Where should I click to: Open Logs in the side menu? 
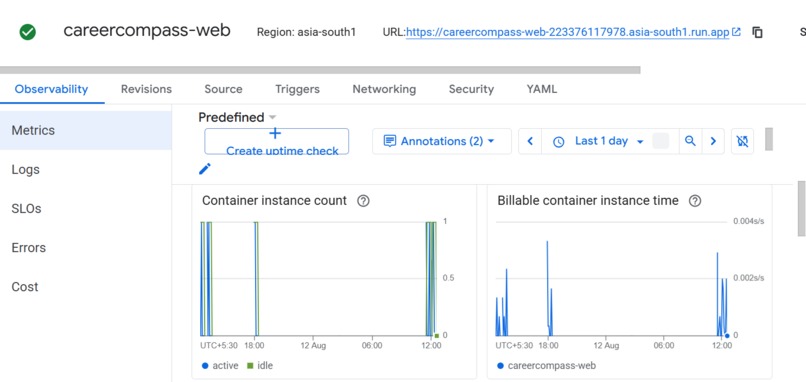pyautogui.click(x=85, y=170)
